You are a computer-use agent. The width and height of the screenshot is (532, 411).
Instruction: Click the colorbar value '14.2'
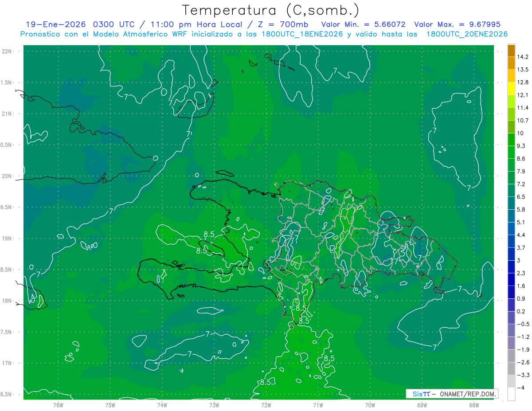tap(524, 57)
